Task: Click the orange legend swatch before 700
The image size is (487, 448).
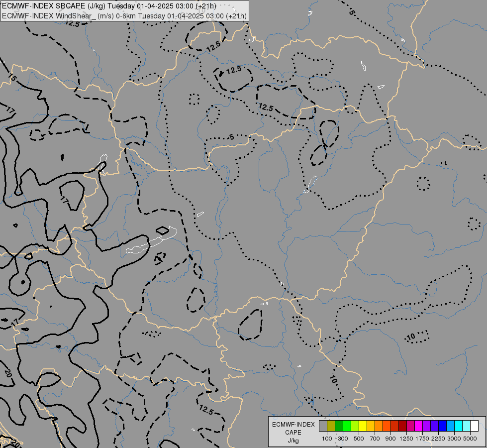Action: [379, 426]
